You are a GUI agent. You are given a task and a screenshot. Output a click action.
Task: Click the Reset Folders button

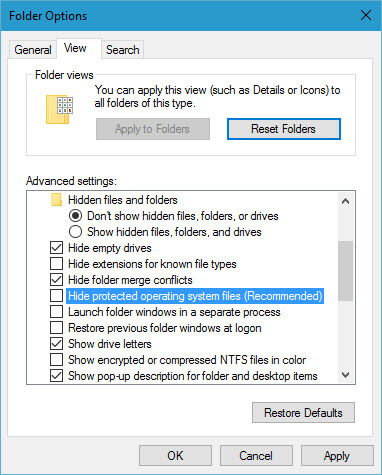coord(284,129)
